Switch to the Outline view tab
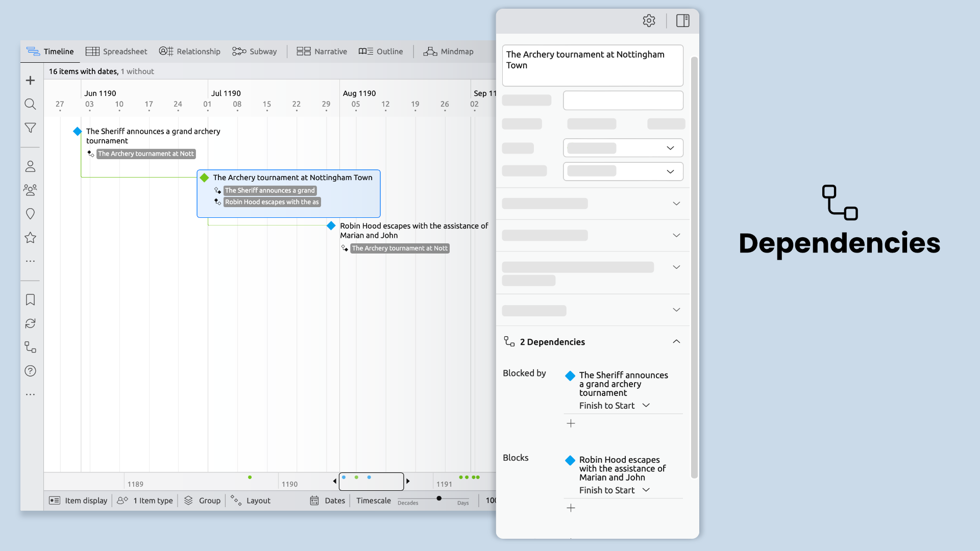980x551 pixels. (x=381, y=52)
